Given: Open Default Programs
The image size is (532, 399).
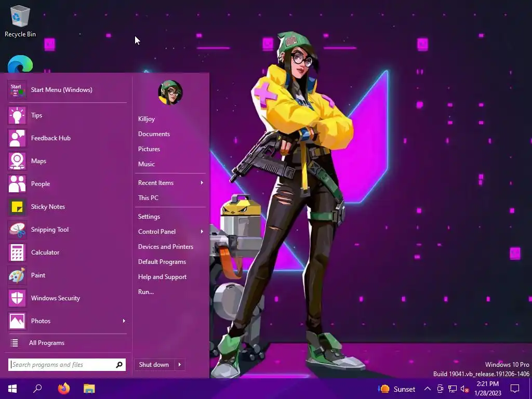Looking at the screenshot, I should tap(162, 262).
